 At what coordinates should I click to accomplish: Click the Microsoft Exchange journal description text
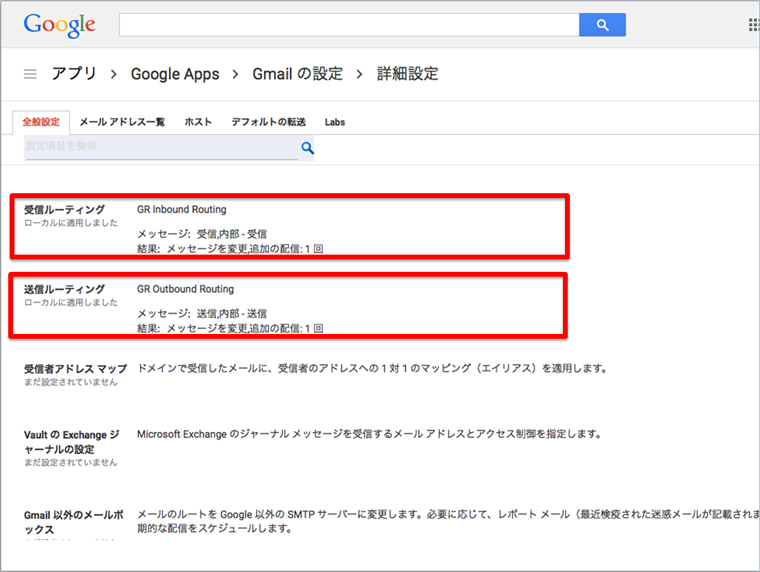(x=369, y=434)
